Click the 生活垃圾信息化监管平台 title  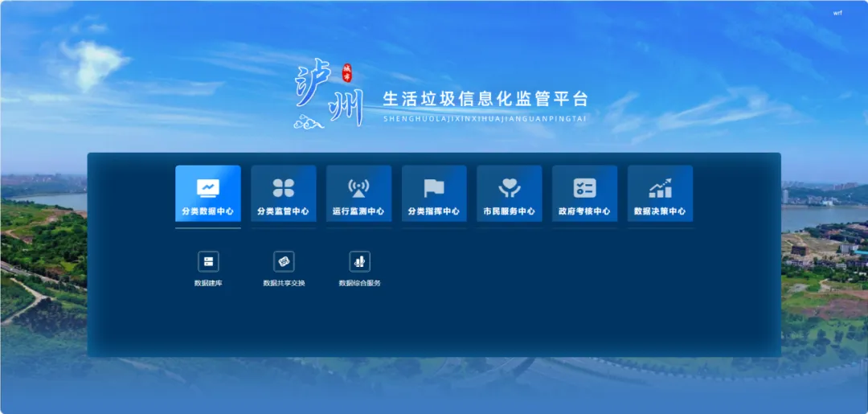coord(485,99)
